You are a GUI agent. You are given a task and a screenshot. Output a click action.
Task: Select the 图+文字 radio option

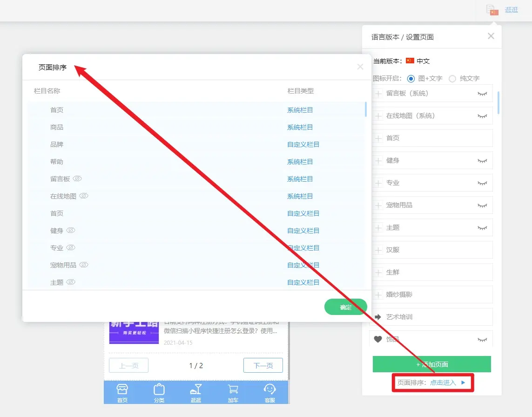[x=411, y=79]
